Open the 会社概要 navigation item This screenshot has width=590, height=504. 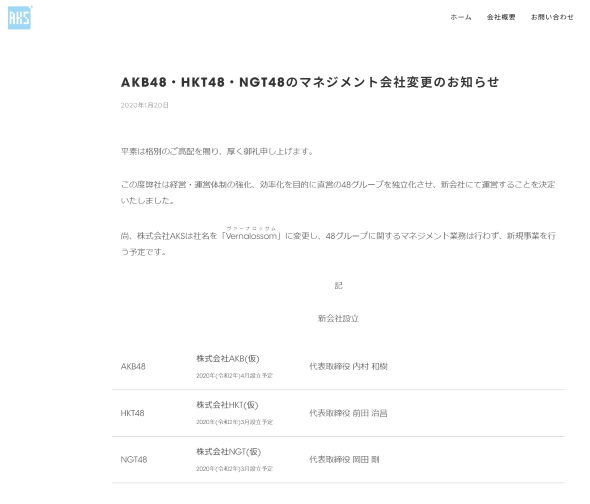(x=501, y=17)
